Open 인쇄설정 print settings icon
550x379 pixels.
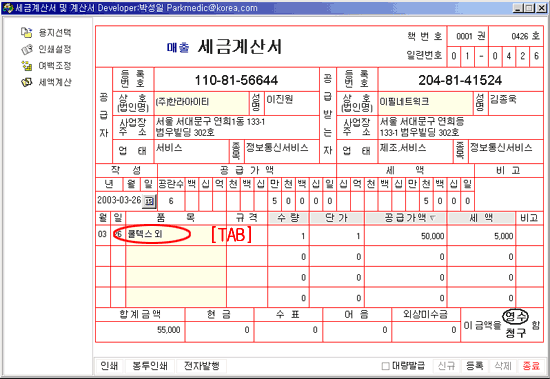tap(26, 49)
